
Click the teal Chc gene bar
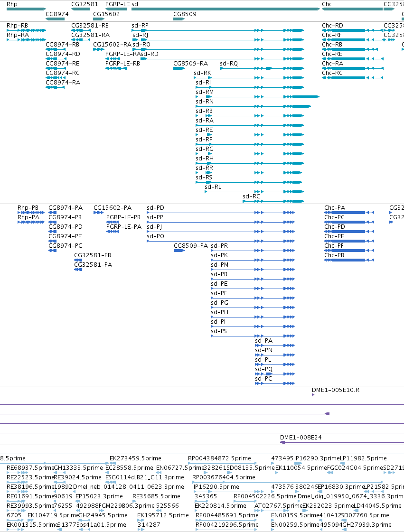[x=352, y=9]
